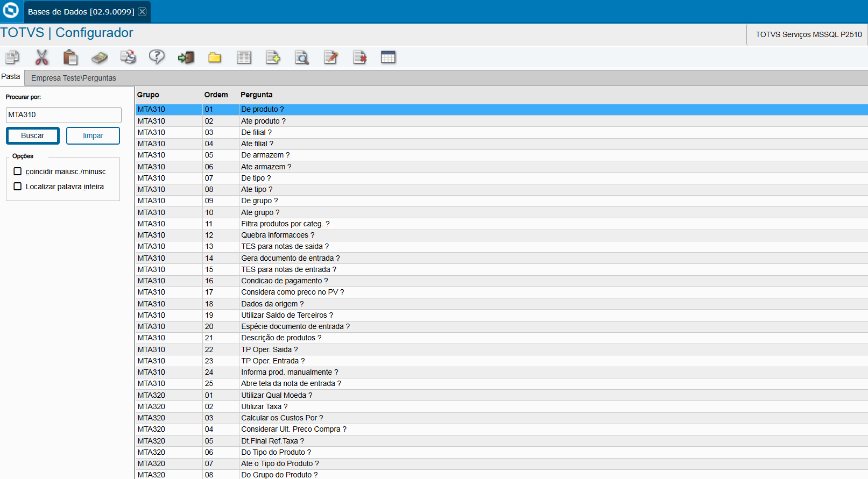This screenshot has height=479, width=868.
Task: Select the row 'Do Tipo do Produto ?'
Action: pos(502,452)
